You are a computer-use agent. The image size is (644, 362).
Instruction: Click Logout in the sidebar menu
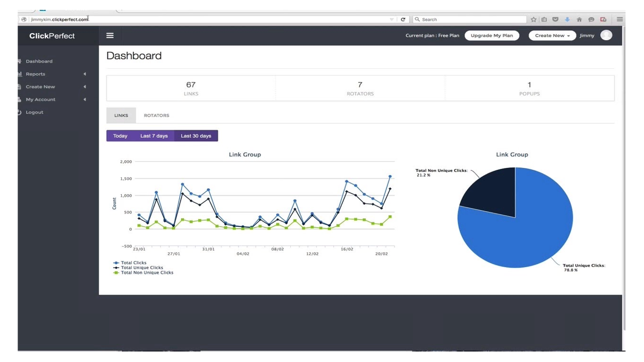tap(35, 112)
